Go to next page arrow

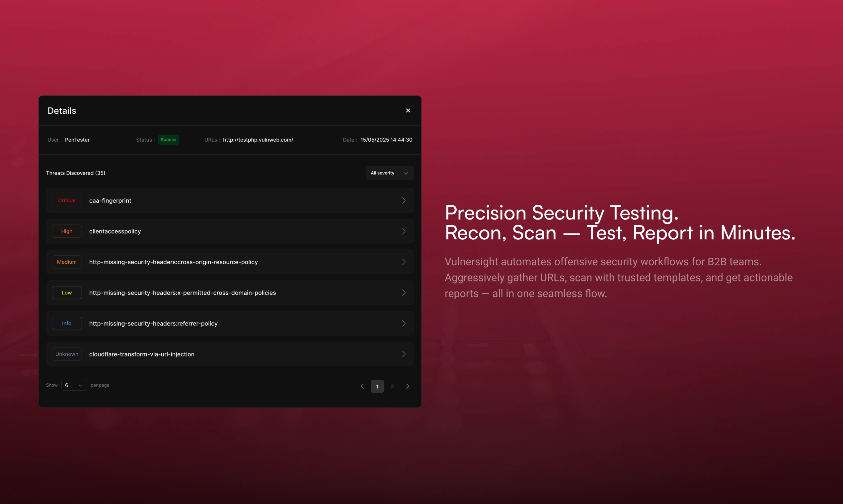pos(408,386)
